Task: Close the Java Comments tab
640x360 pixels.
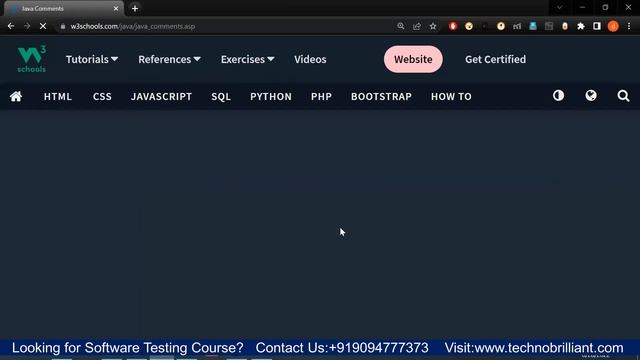Action: click(x=116, y=8)
